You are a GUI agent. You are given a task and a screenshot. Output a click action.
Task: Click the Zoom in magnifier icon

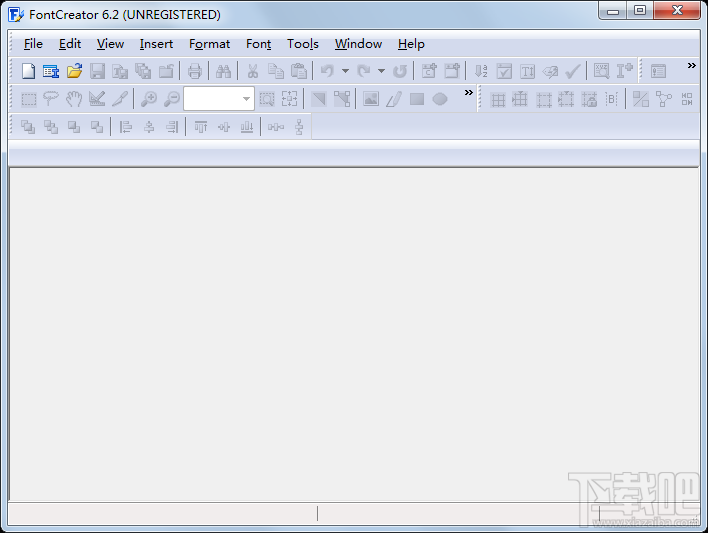[x=149, y=99]
